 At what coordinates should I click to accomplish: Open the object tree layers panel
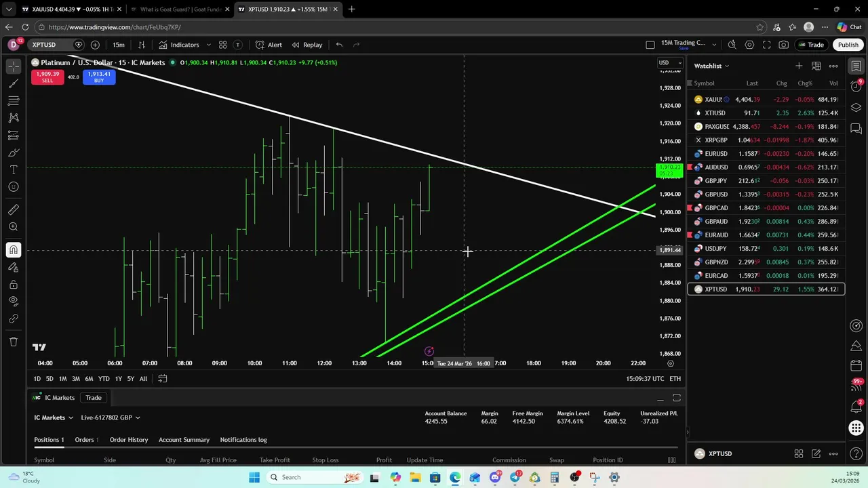click(856, 108)
